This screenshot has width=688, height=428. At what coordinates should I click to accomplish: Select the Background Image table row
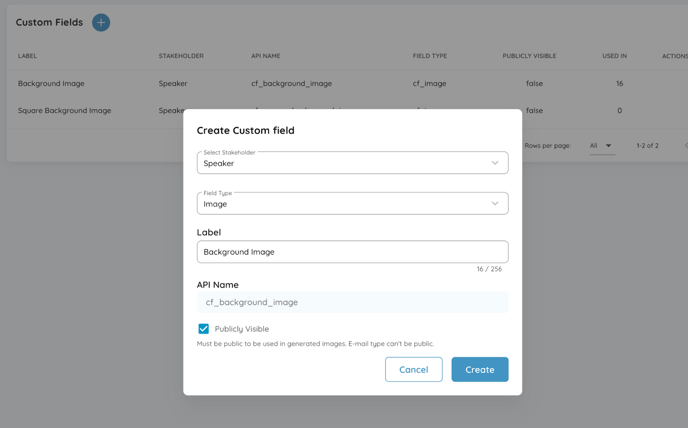pos(348,83)
